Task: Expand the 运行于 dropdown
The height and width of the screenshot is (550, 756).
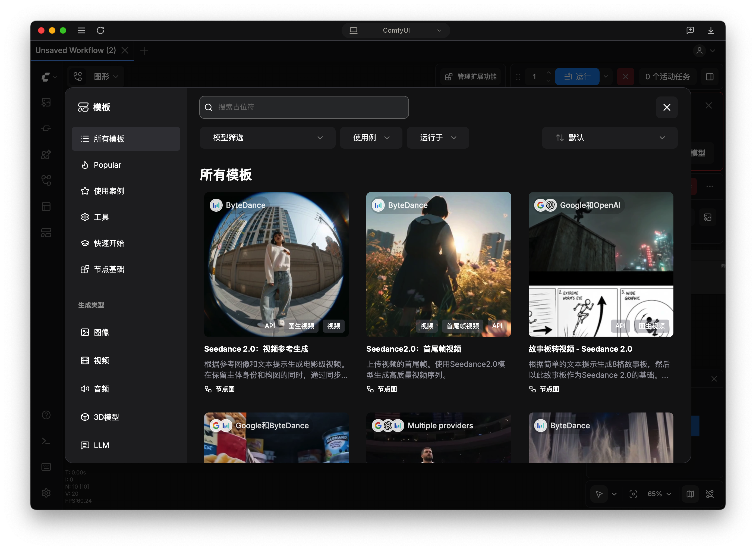Action: [438, 138]
